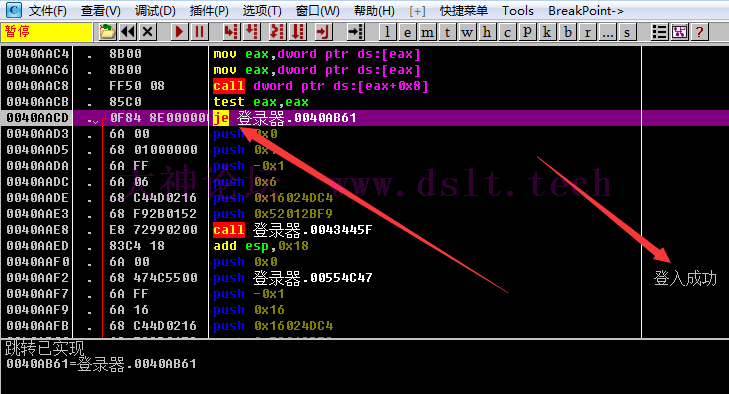Open Executable modules window (e button)

click(407, 32)
